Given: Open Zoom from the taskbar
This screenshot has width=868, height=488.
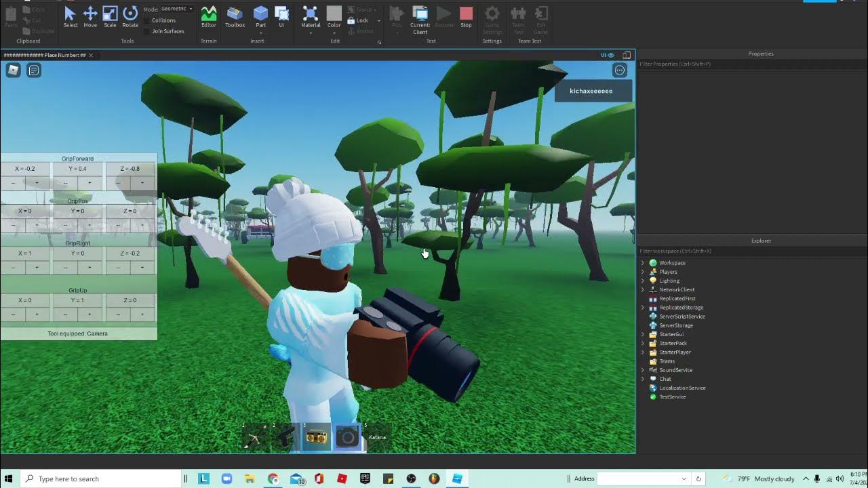Looking at the screenshot, I should click(x=226, y=479).
